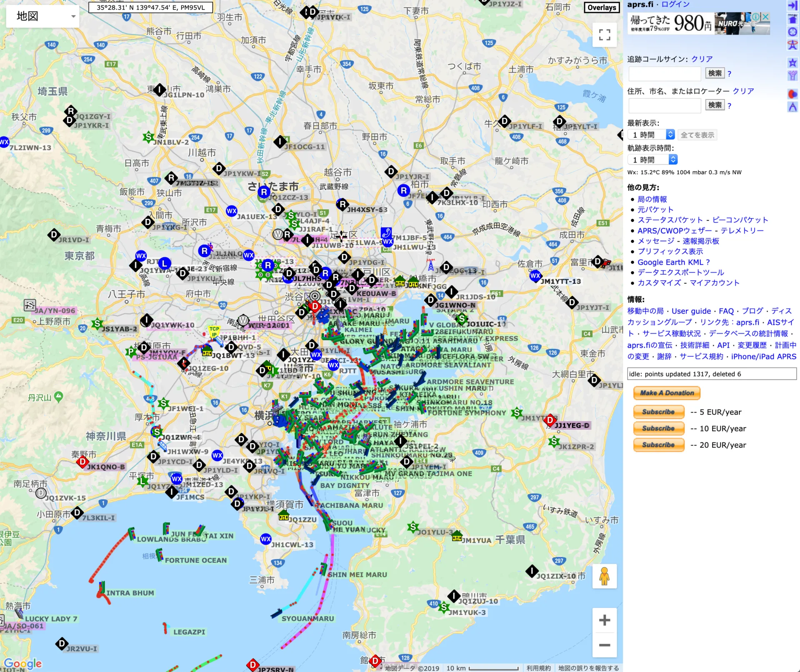Collapse the sidebar with the arrow icon
Image resolution: width=800 pixels, height=672 pixels.
(792, 5)
